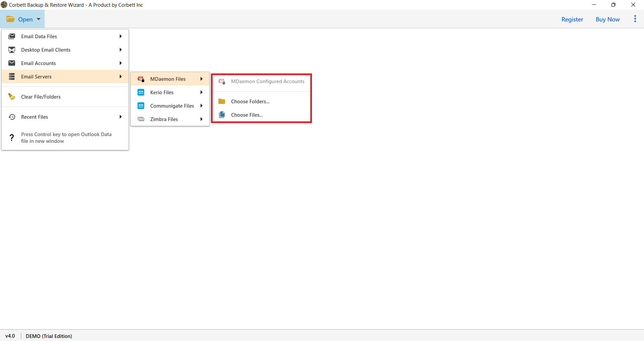This screenshot has height=341, width=644.
Task: Choose MDaemon Files in the submenu
Action: tap(170, 79)
